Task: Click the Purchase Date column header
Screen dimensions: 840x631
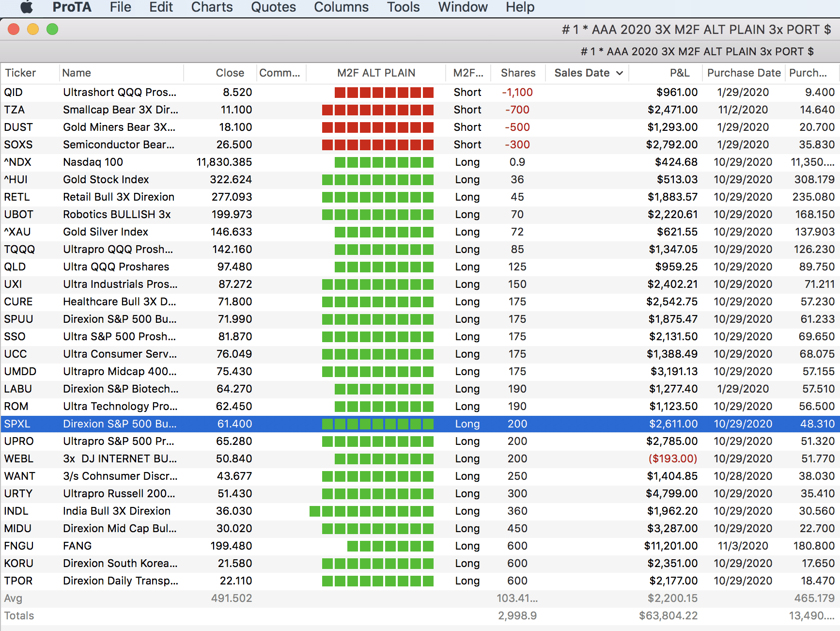Action: pos(744,73)
